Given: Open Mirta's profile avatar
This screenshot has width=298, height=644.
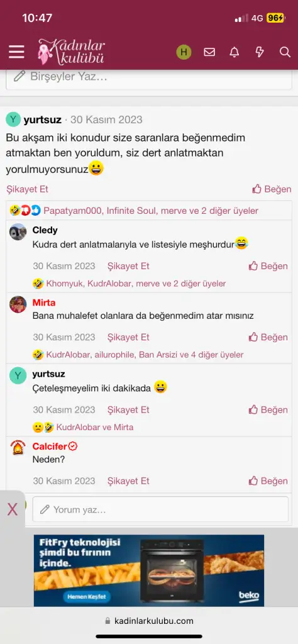Looking at the screenshot, I should (x=18, y=304).
